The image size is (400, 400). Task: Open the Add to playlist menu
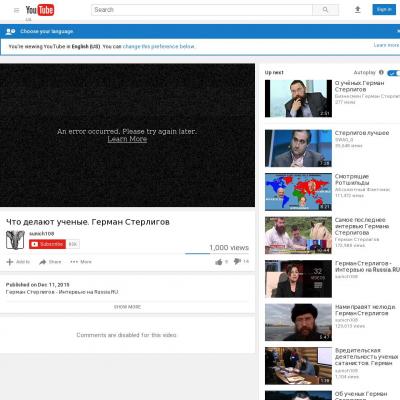[x=18, y=262]
